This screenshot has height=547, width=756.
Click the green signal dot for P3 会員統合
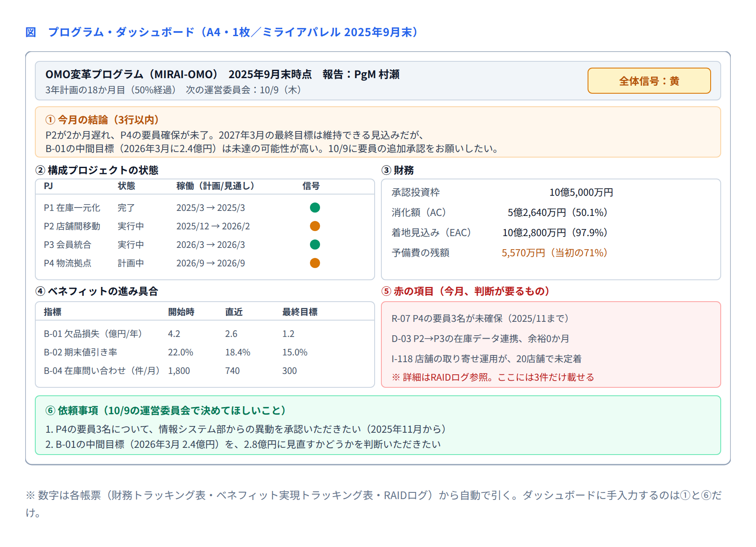(315, 245)
